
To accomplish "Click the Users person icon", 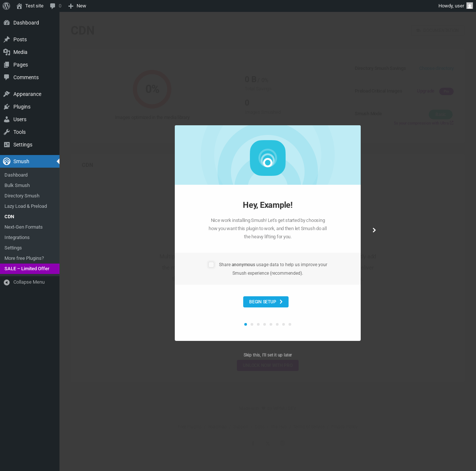I will 7,119.
